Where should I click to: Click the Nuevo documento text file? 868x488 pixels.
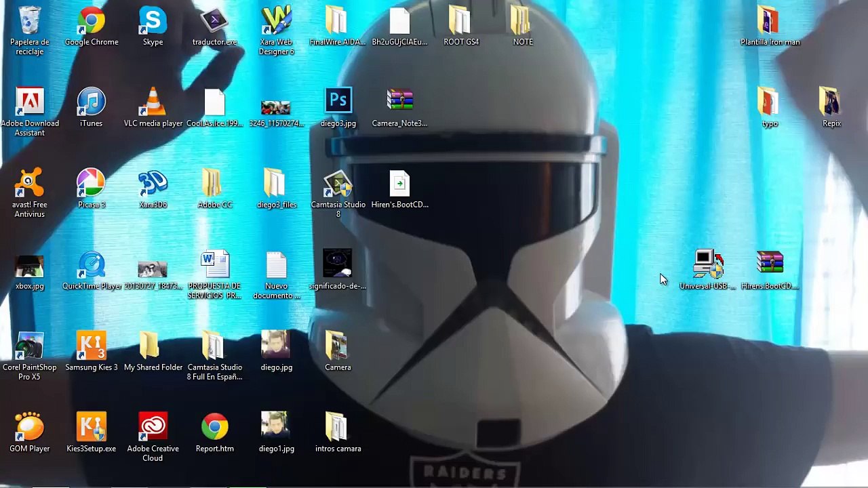pos(276,264)
